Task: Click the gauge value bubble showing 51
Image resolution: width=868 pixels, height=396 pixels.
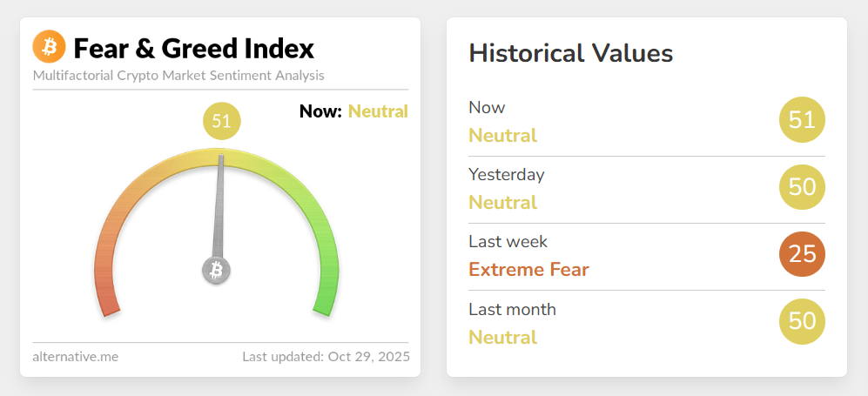Action: tap(222, 120)
